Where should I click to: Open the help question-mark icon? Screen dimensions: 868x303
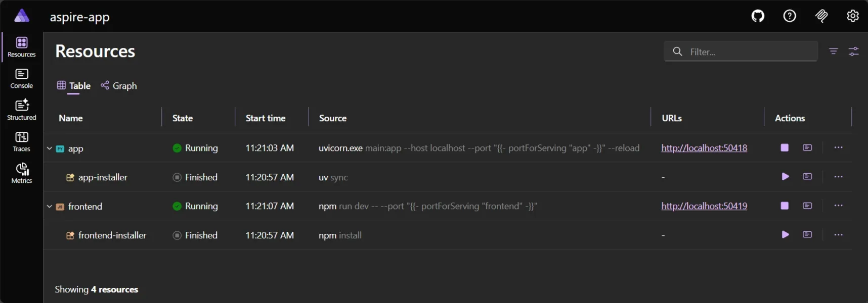pos(790,16)
